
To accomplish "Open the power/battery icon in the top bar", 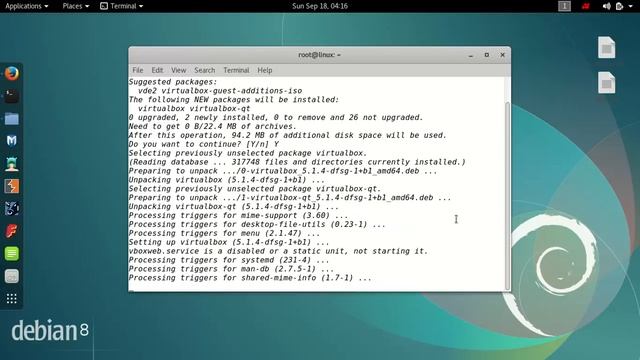I will click(619, 6).
